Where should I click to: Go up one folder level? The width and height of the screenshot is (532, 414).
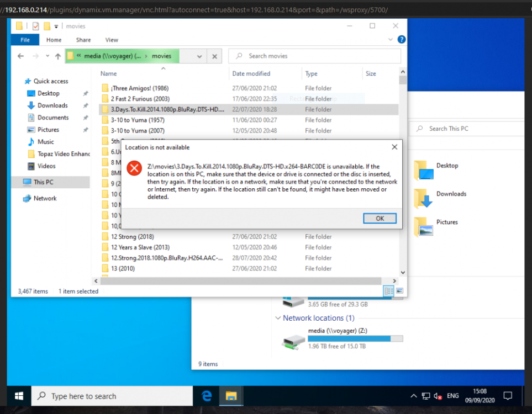point(58,56)
